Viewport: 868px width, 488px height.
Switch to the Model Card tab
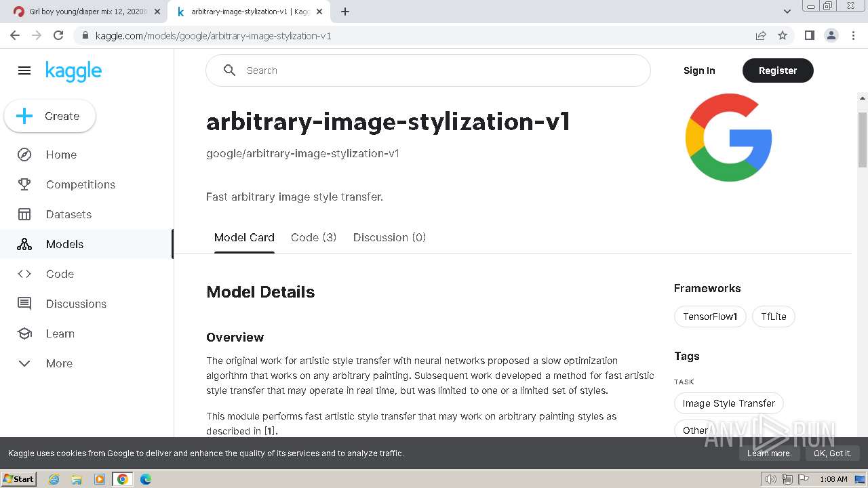coord(244,237)
